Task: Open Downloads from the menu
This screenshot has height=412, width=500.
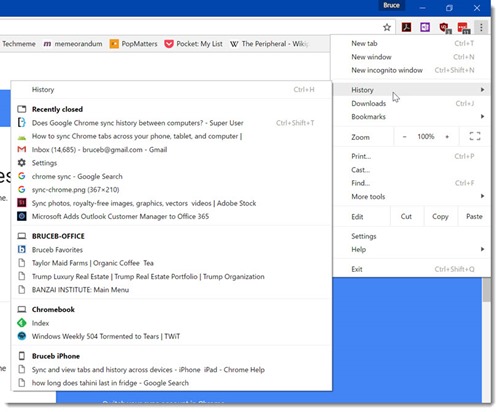Action: pyautogui.click(x=412, y=103)
